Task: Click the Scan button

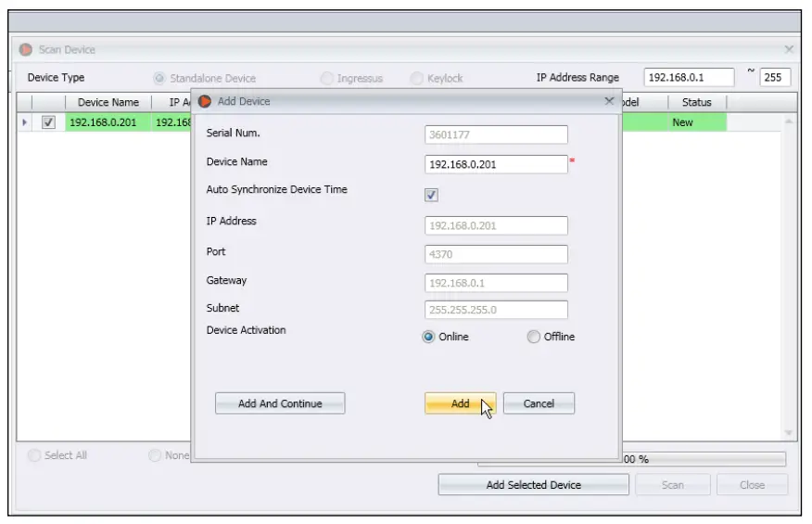Action: (x=673, y=485)
